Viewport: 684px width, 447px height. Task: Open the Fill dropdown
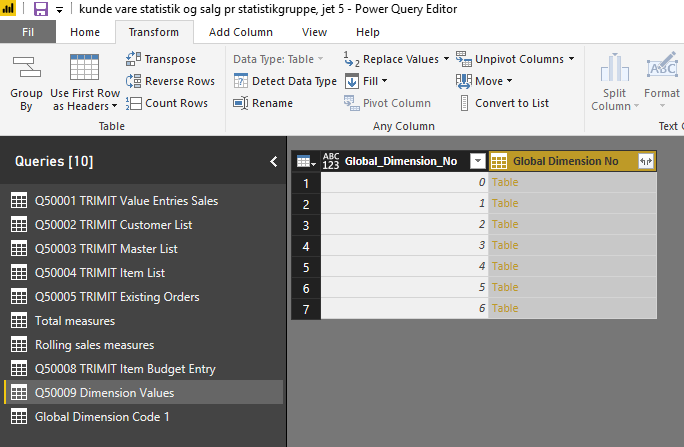[x=366, y=81]
